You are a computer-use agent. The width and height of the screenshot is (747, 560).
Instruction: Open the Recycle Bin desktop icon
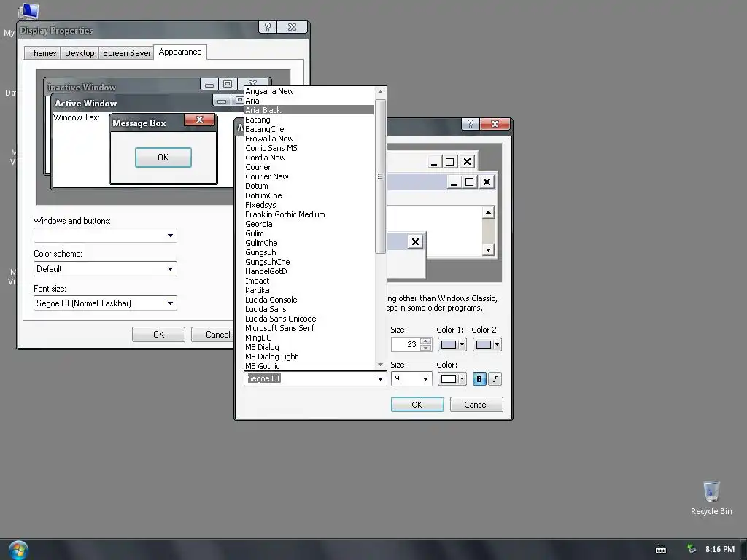click(711, 497)
